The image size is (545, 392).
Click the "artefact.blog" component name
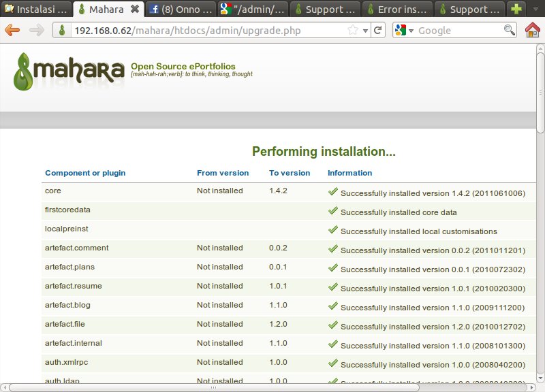67,305
